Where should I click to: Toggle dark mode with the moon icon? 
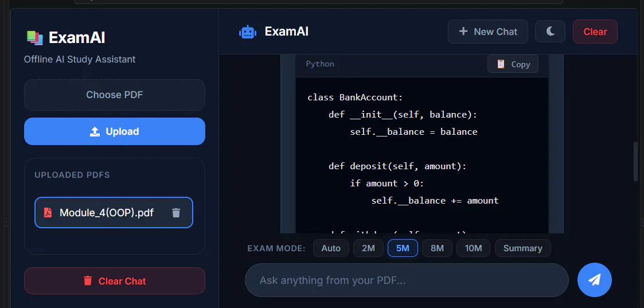(x=550, y=32)
